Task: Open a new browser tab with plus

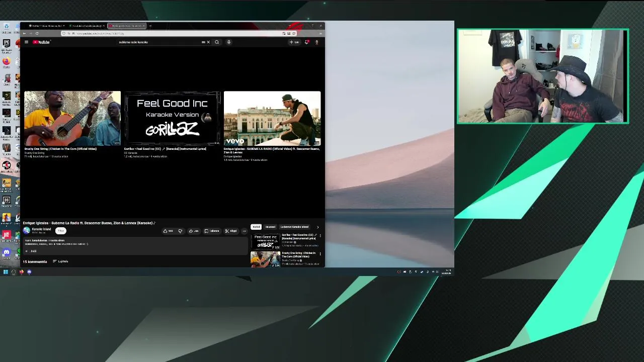Action: click(150, 26)
